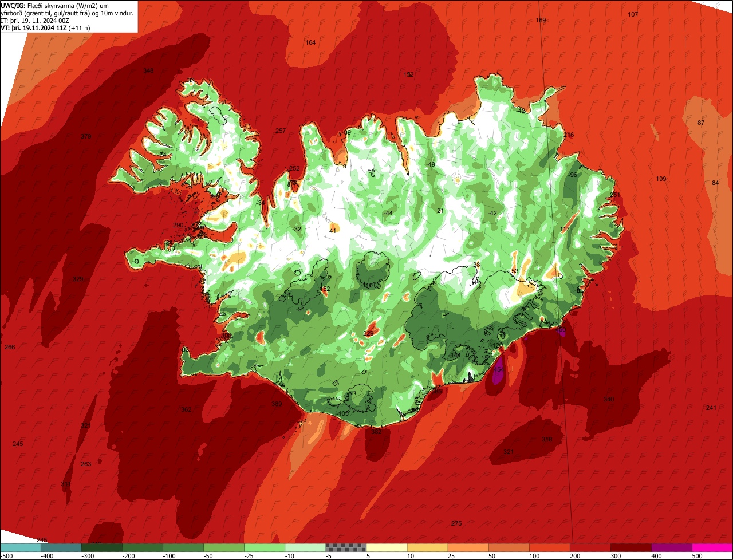Click the 74 value in the Westfjords
Screen dimensions: 733x560
click(x=163, y=155)
